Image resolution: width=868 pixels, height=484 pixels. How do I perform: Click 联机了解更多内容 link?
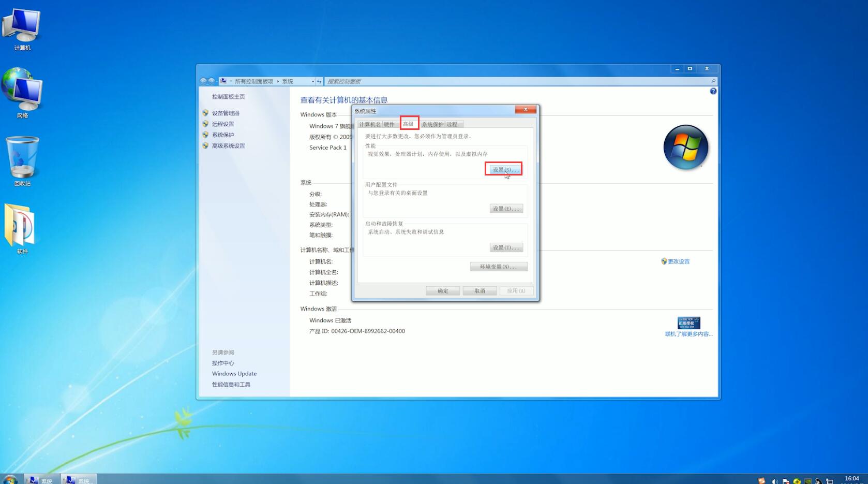coord(689,334)
